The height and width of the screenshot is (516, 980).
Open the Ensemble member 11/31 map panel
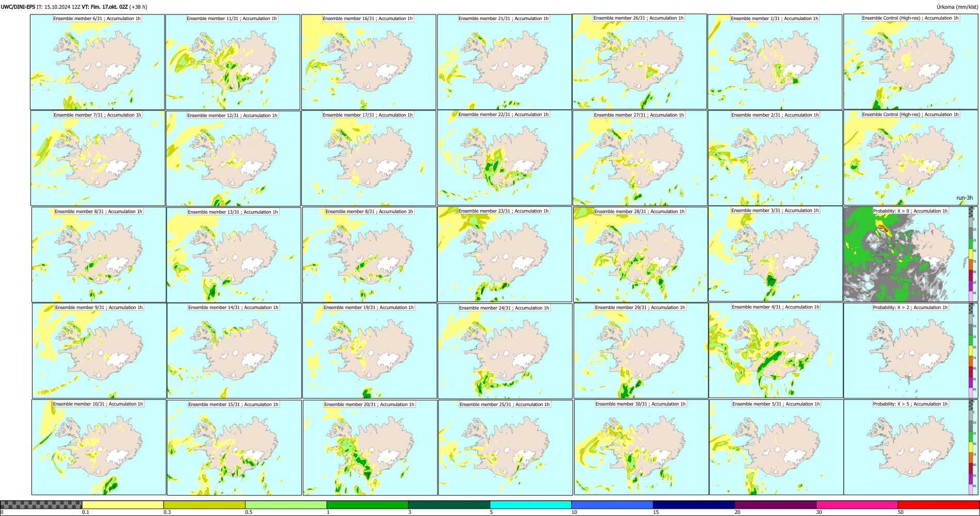point(233,62)
